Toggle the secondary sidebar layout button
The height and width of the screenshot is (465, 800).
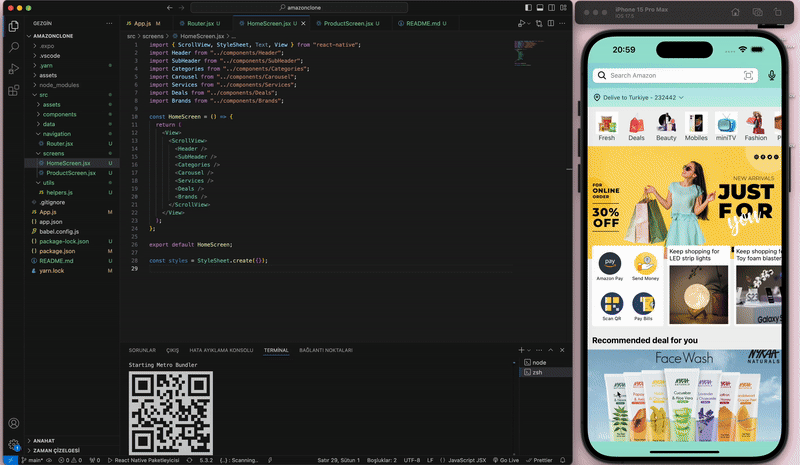pos(552,8)
